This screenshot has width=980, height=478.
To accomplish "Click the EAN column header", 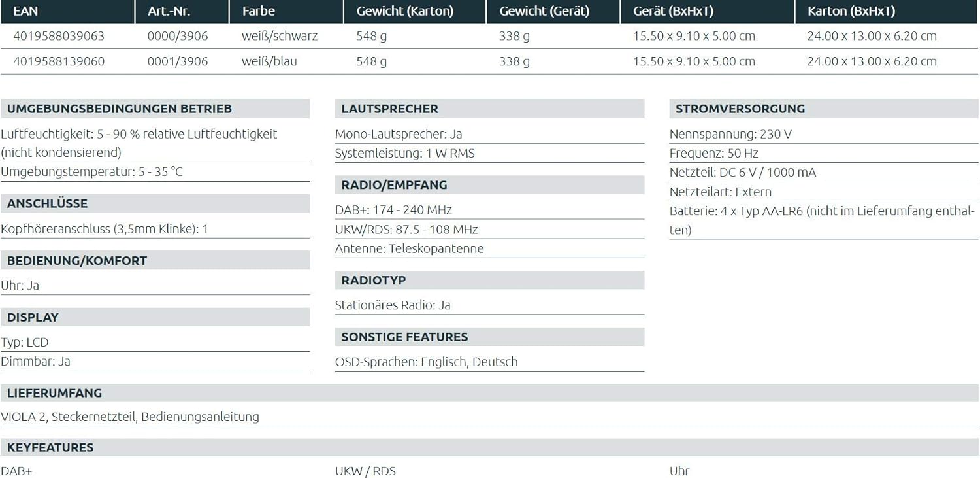I will coord(25,11).
